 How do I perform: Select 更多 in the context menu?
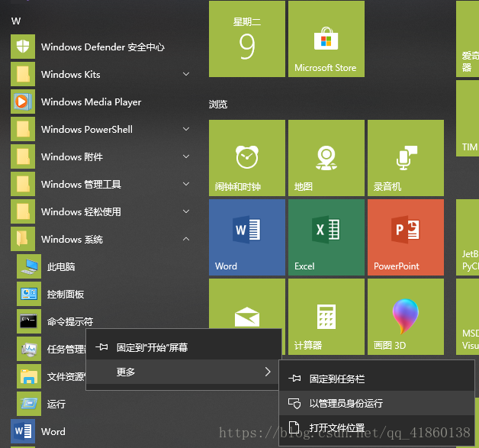pyautogui.click(x=184, y=372)
